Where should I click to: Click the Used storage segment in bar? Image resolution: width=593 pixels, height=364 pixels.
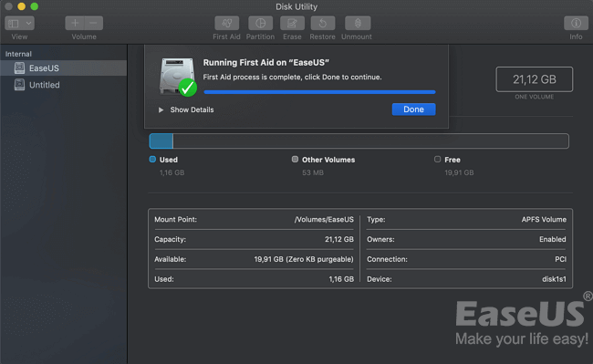[161, 141]
